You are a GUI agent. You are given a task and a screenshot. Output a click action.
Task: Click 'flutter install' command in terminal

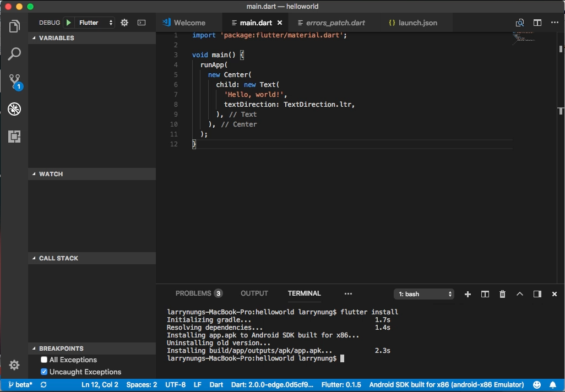pos(370,312)
